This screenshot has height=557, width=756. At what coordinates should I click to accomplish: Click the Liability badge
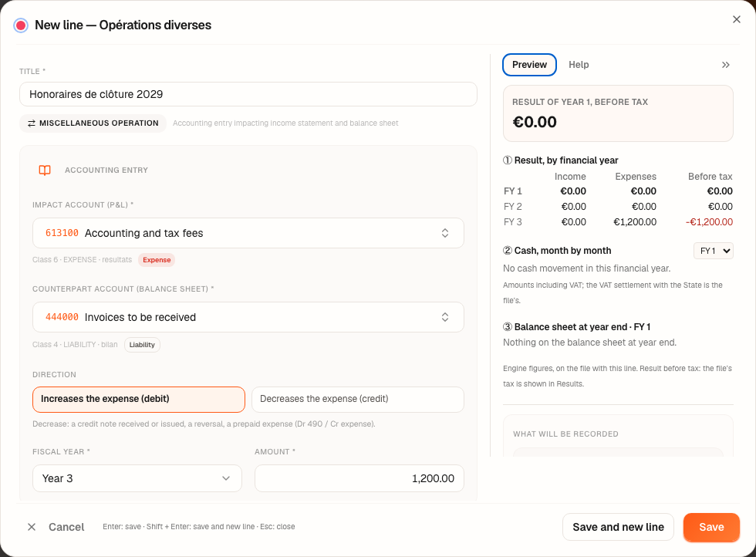click(x=142, y=345)
